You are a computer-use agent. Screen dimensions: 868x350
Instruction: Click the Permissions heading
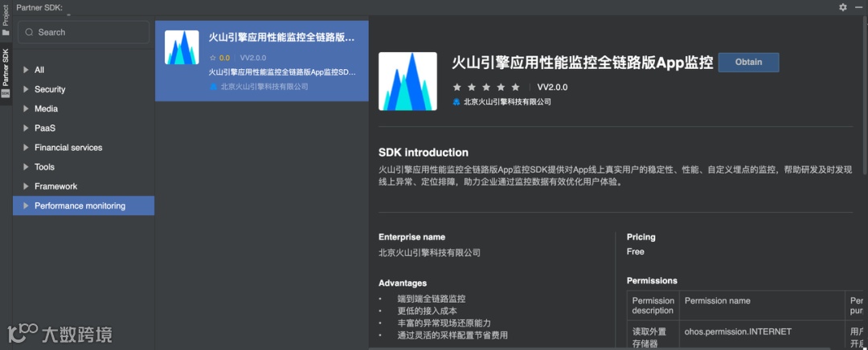click(x=652, y=281)
